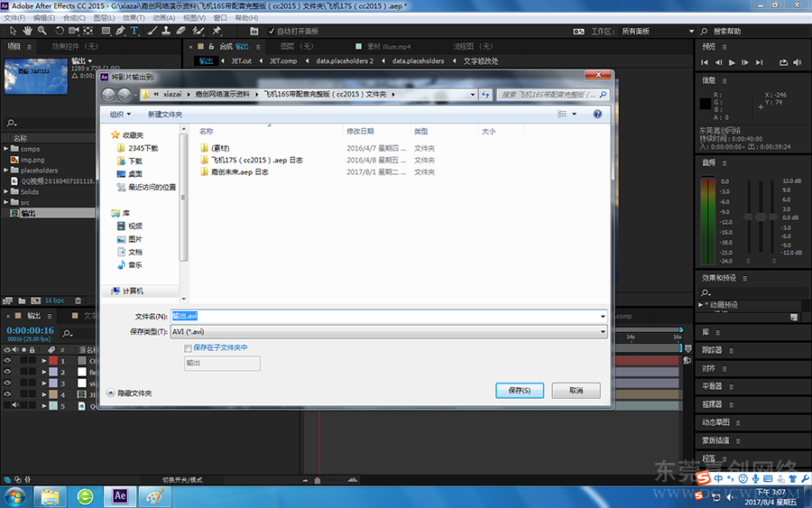Expand the Animation Presets item
Screen dimensions: 812x508
701,305
